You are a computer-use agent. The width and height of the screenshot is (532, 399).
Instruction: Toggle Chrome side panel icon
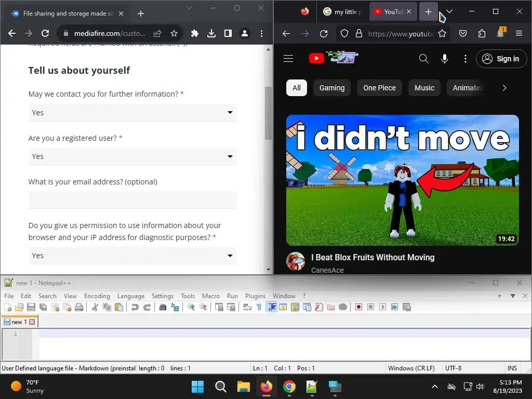click(x=228, y=33)
